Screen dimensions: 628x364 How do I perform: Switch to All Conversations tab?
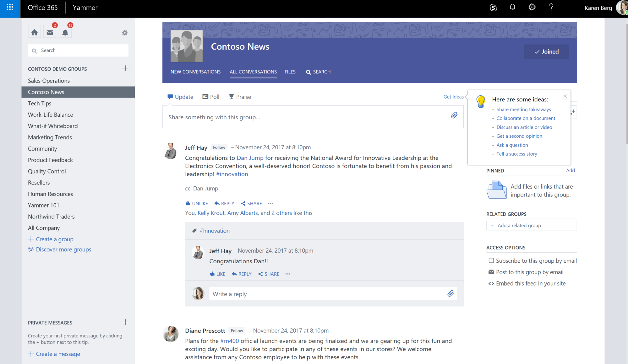[253, 72]
